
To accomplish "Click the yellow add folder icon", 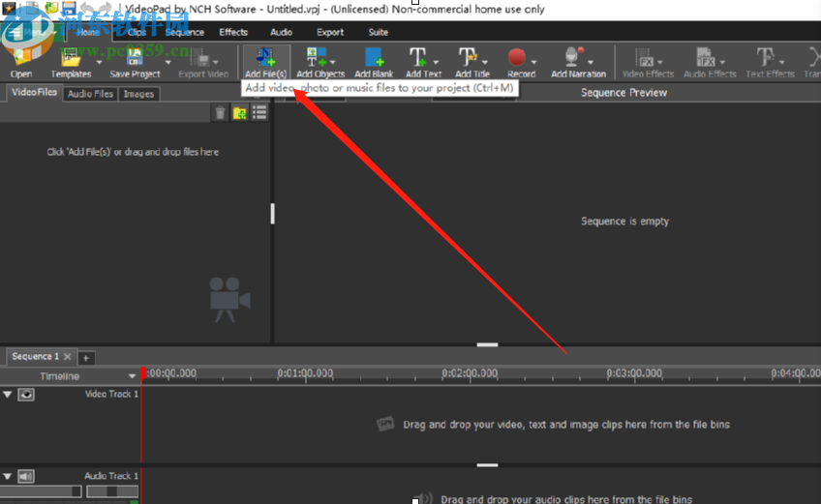I will pyautogui.click(x=240, y=112).
